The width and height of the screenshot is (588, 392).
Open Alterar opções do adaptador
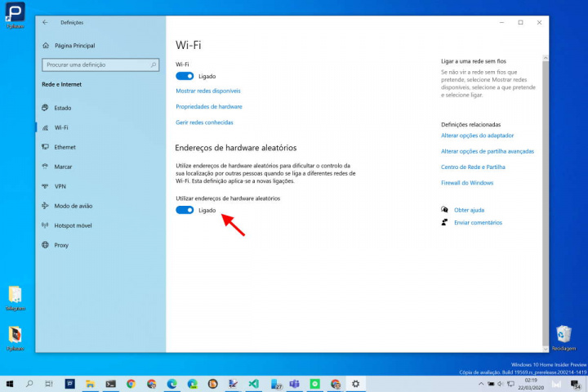point(477,136)
